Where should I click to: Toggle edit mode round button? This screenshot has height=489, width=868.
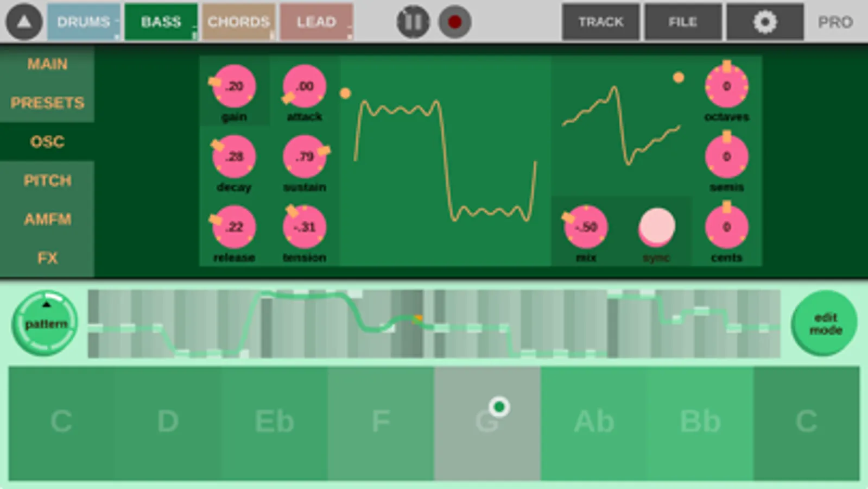825,323
